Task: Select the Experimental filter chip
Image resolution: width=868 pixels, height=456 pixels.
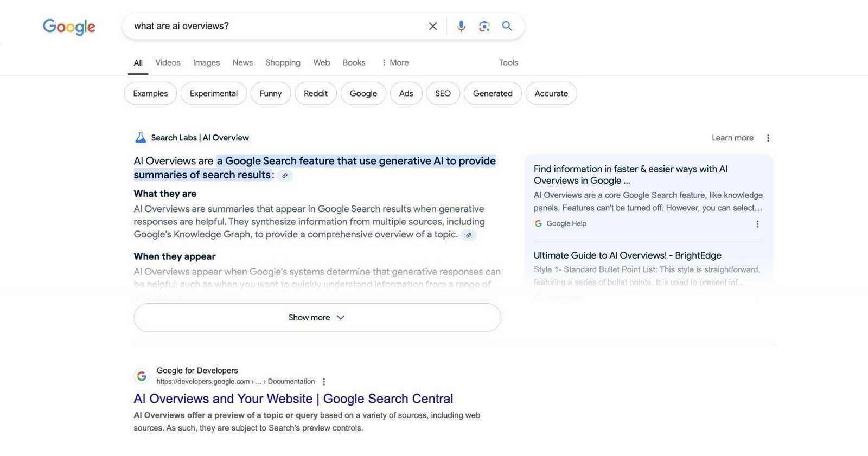Action: click(x=213, y=93)
